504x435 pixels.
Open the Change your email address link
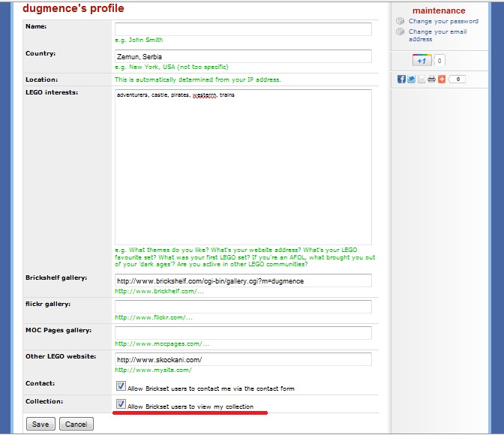pyautogui.click(x=437, y=35)
